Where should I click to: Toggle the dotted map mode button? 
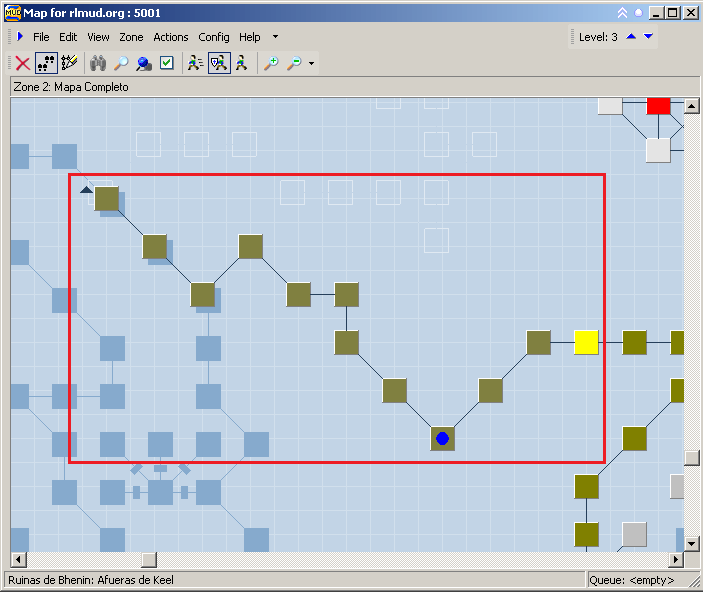click(x=46, y=63)
